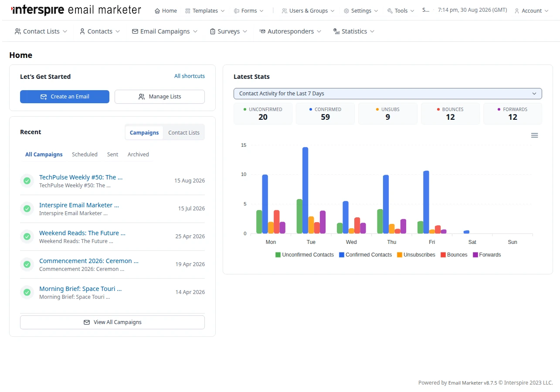Click the Create an Email button
Screen dimensions: 560x392
click(x=64, y=97)
